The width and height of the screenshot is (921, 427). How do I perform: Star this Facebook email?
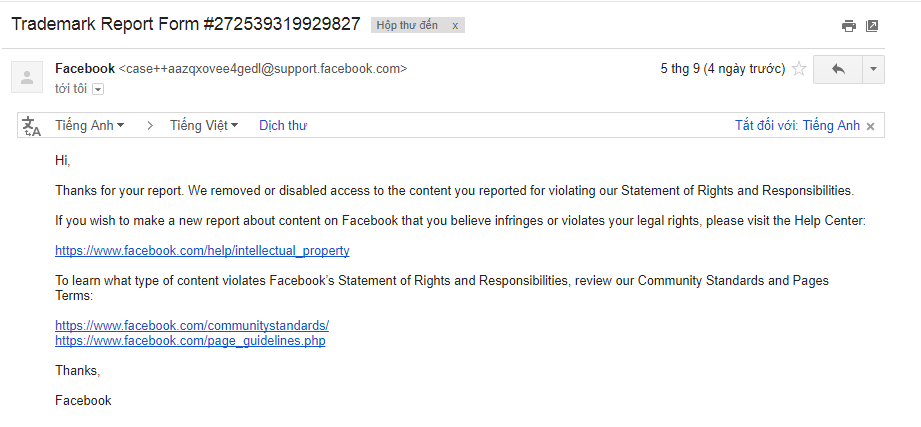tap(799, 69)
